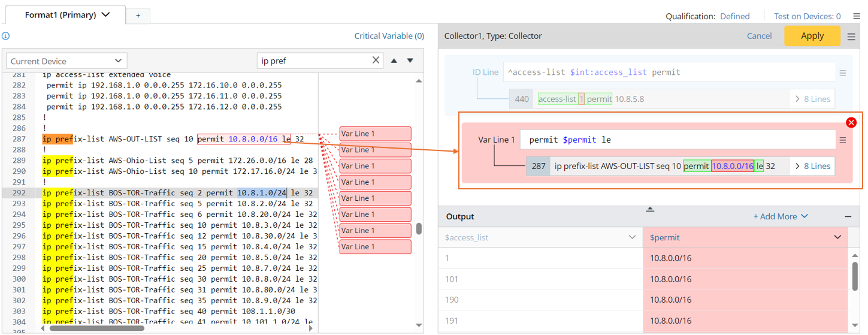Image resolution: width=868 pixels, height=335 pixels.
Task: Open the top-right hamburger menu
Action: [x=857, y=16]
